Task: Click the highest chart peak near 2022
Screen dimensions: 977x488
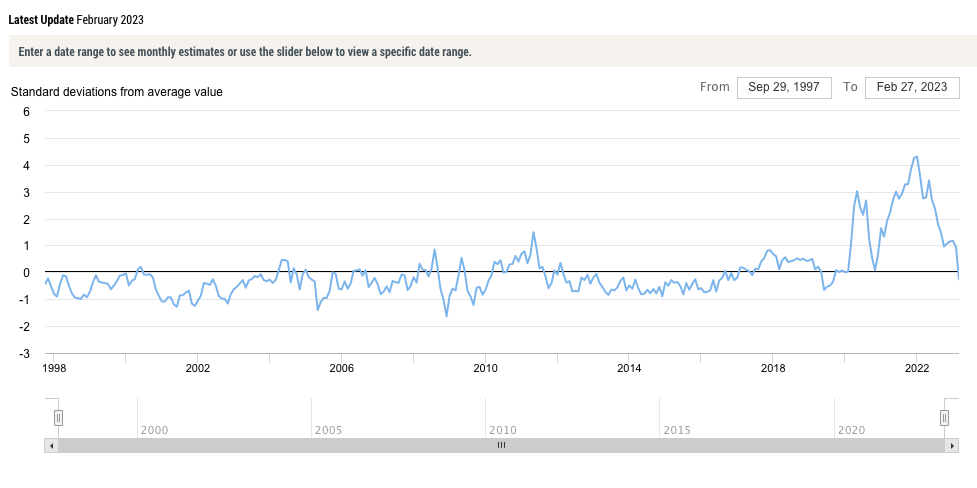Action: tap(917, 156)
